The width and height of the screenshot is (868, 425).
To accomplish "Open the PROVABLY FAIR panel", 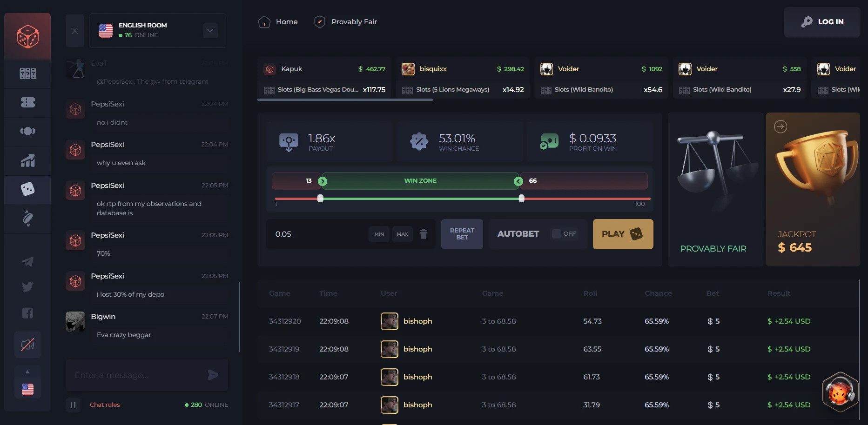I will [x=716, y=190].
